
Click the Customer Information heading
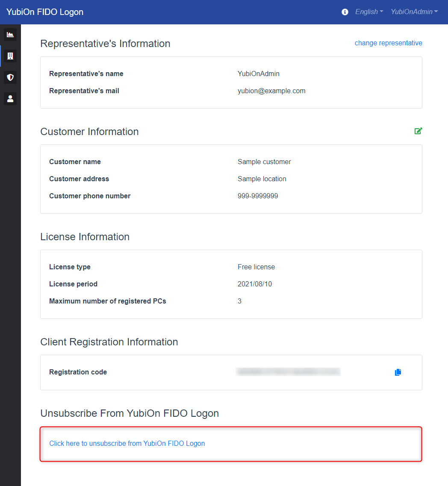(x=90, y=132)
